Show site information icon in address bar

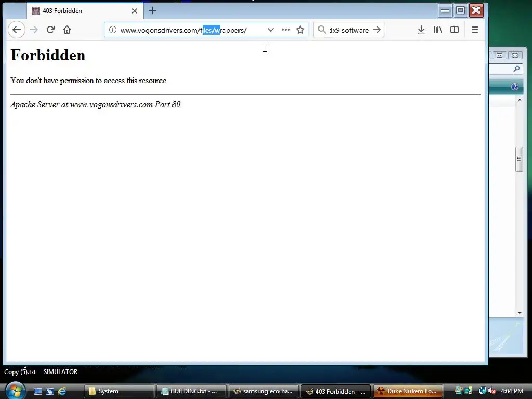pos(113,30)
